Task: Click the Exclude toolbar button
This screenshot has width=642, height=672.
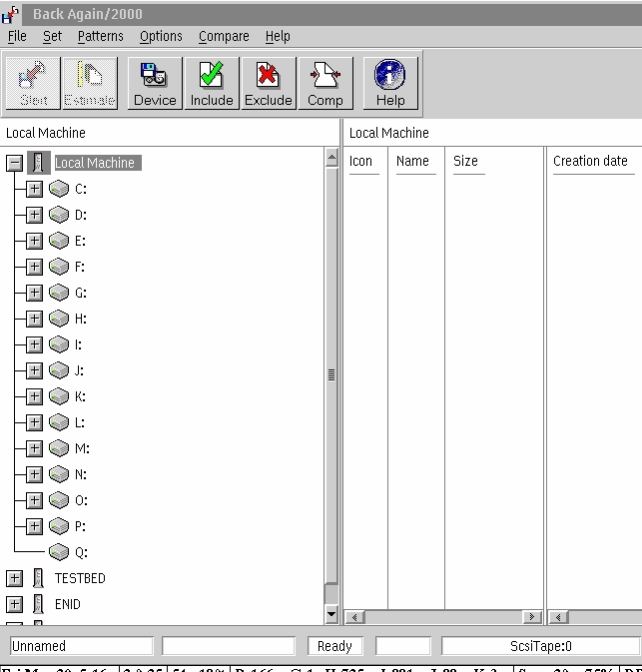Action: click(269, 83)
